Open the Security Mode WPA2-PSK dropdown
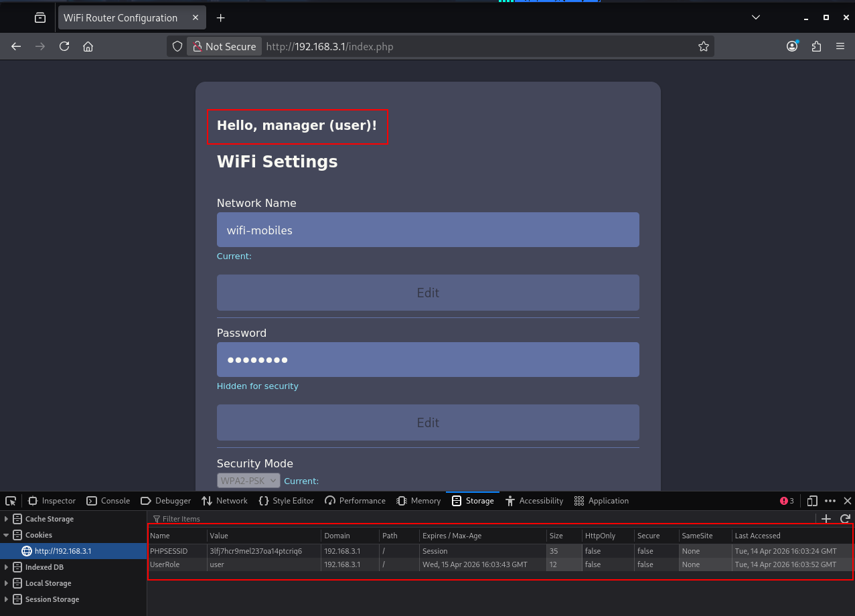 (248, 481)
